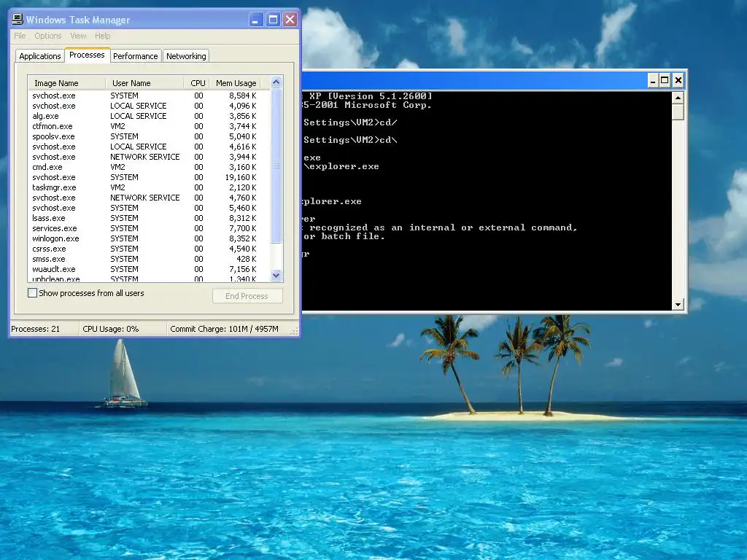The height and width of the screenshot is (560, 747).
Task: Select the Processes tab
Action: pyautogui.click(x=87, y=55)
